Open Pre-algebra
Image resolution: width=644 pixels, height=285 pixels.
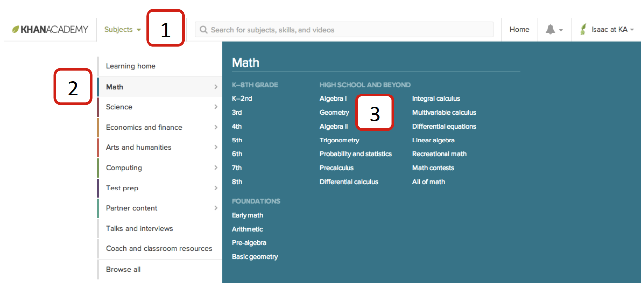pos(249,243)
